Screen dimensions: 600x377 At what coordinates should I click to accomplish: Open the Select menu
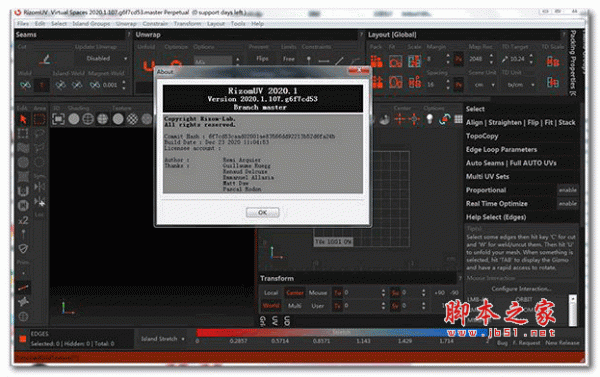pyautogui.click(x=59, y=24)
